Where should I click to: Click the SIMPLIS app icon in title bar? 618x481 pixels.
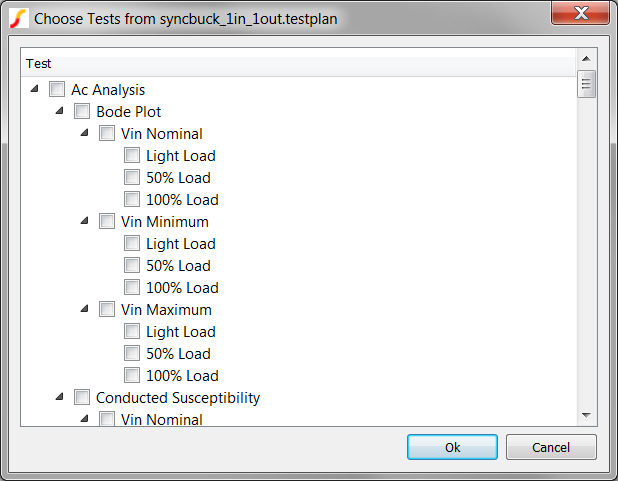coord(17,18)
